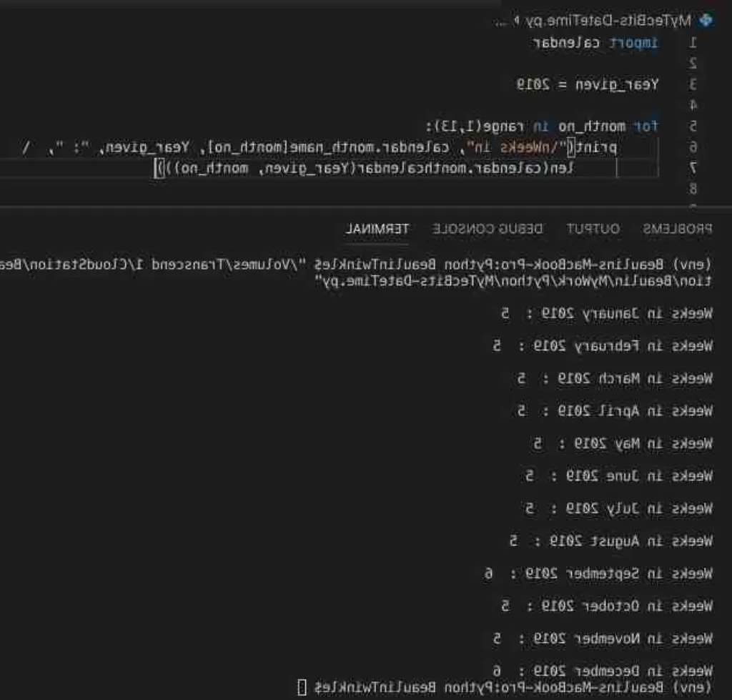Click the 'print' call on line 6
This screenshot has height=700, width=732.
[x=596, y=147]
